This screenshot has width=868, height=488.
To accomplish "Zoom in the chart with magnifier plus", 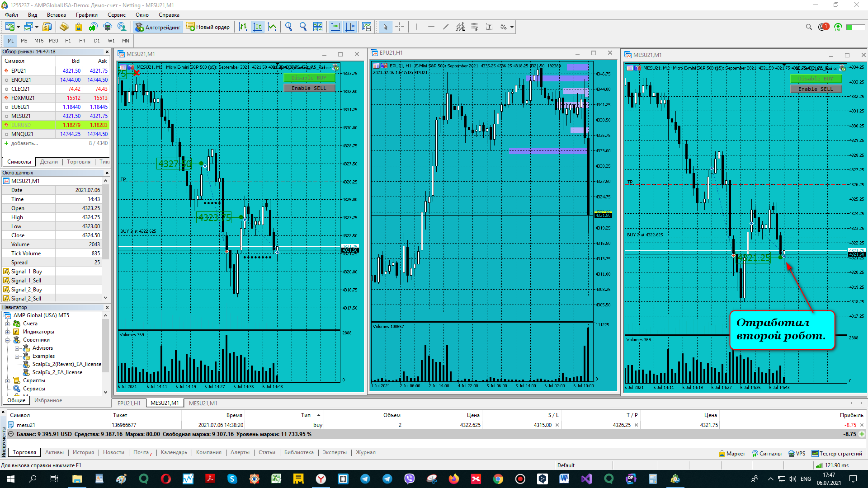I will pos(288,27).
